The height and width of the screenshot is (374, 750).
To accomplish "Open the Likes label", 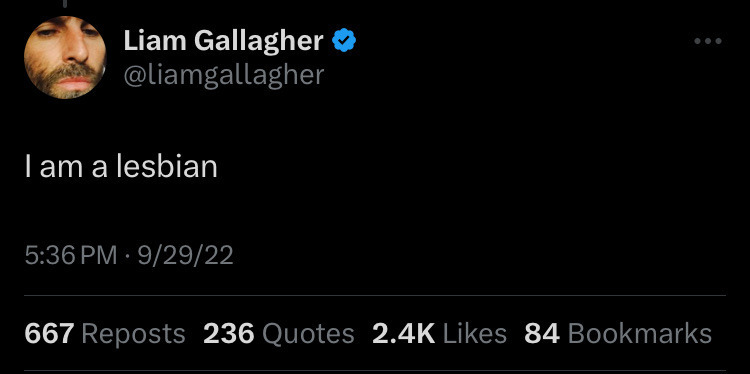I will coord(475,333).
